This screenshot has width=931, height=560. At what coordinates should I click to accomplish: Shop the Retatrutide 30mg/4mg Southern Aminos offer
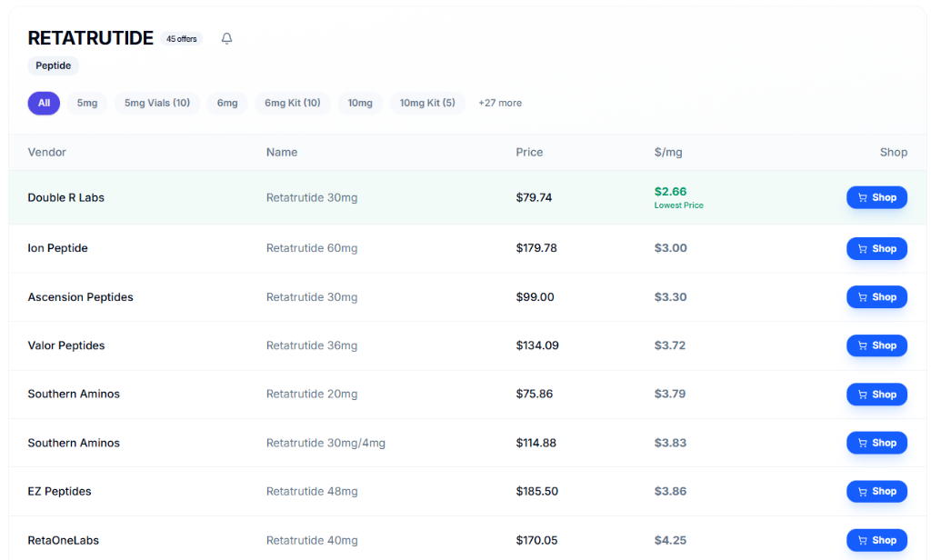pos(876,443)
